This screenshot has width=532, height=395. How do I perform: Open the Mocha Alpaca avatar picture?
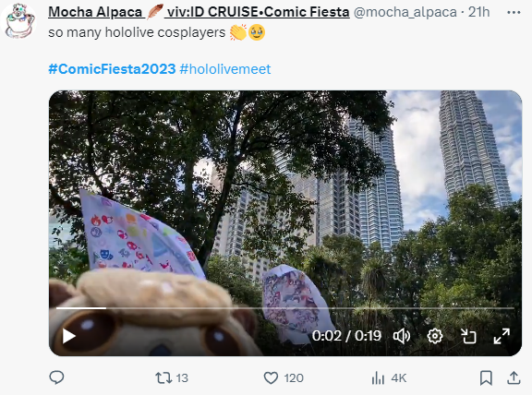(x=18, y=21)
